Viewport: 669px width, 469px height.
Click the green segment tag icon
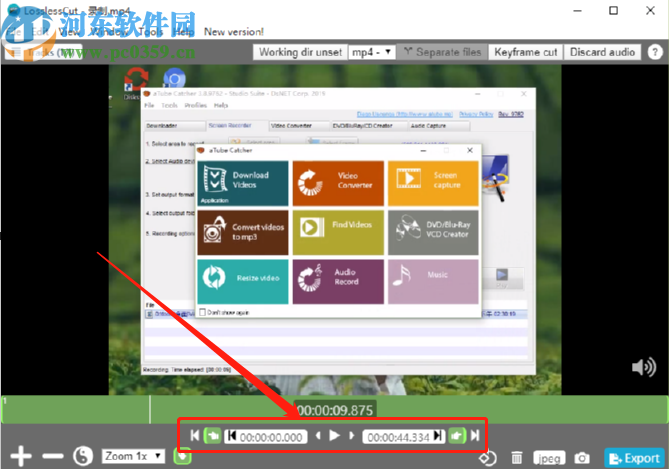click(x=183, y=456)
